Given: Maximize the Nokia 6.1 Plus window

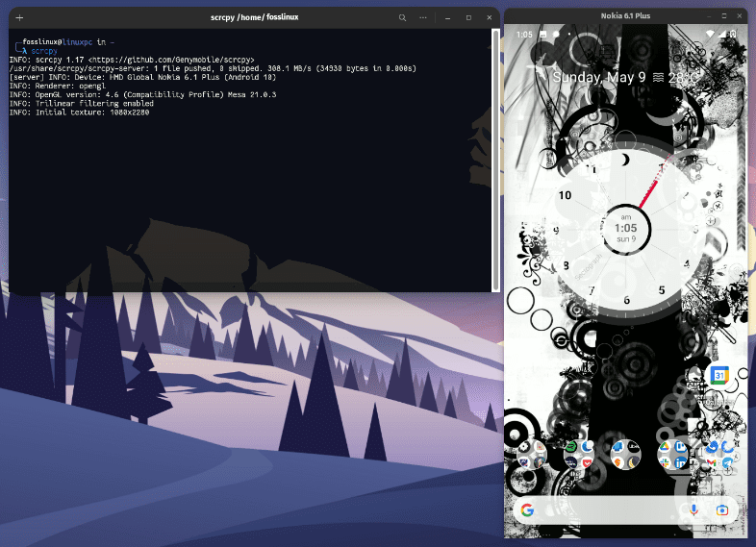Looking at the screenshot, I should coord(724,16).
